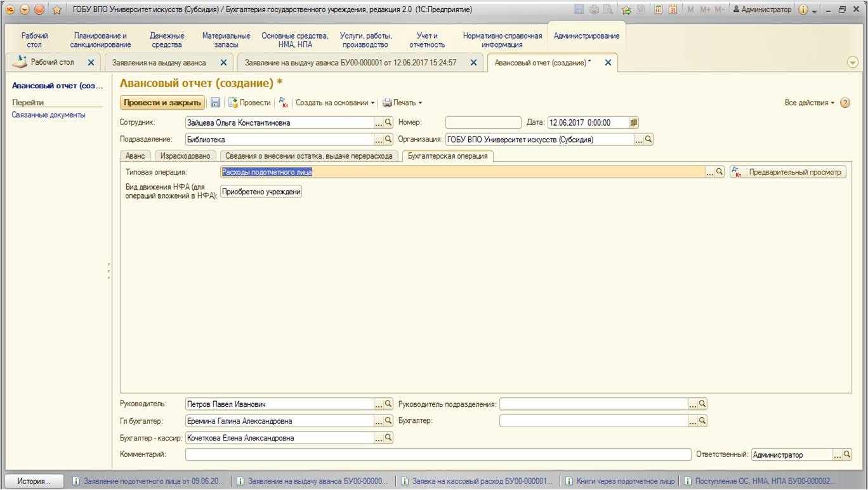This screenshot has width=868, height=490.
Task: Click the Номер input field
Action: (483, 122)
